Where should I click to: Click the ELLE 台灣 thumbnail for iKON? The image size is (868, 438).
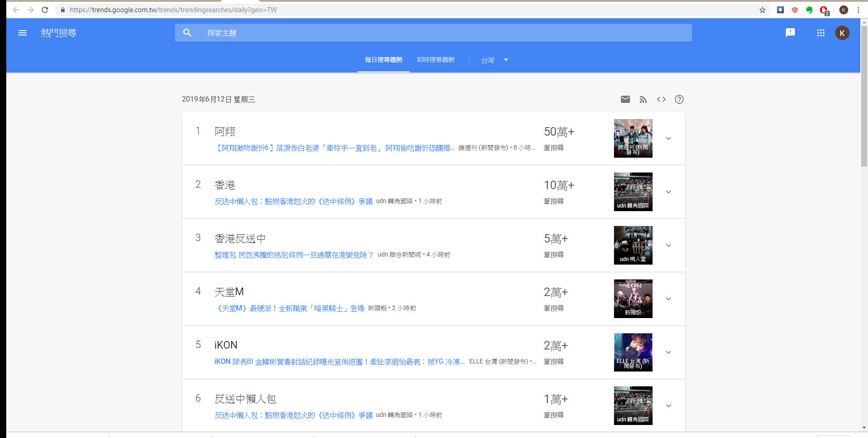point(633,352)
